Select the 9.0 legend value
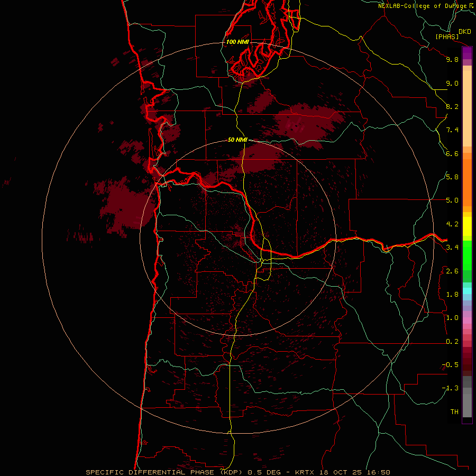The height and width of the screenshot is (476, 476). point(452,83)
